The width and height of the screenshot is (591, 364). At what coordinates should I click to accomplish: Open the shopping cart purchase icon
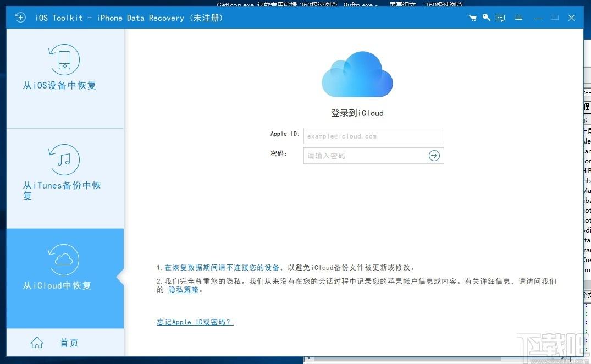(x=472, y=18)
